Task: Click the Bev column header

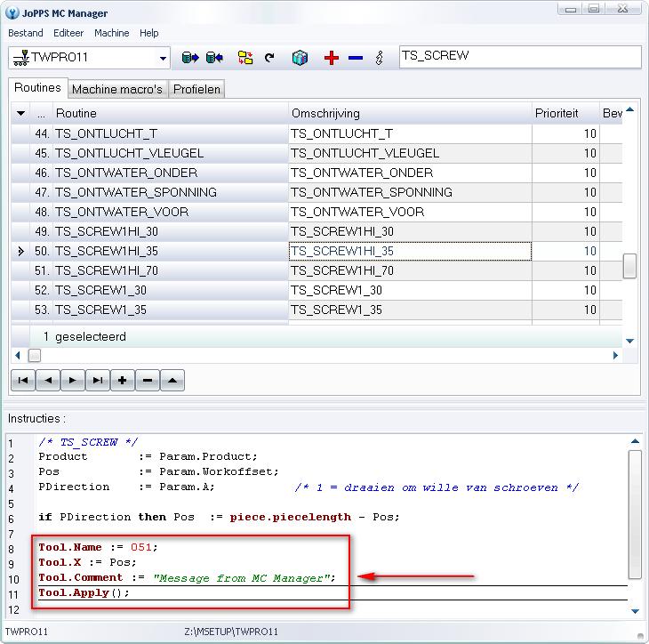Action: click(x=612, y=113)
